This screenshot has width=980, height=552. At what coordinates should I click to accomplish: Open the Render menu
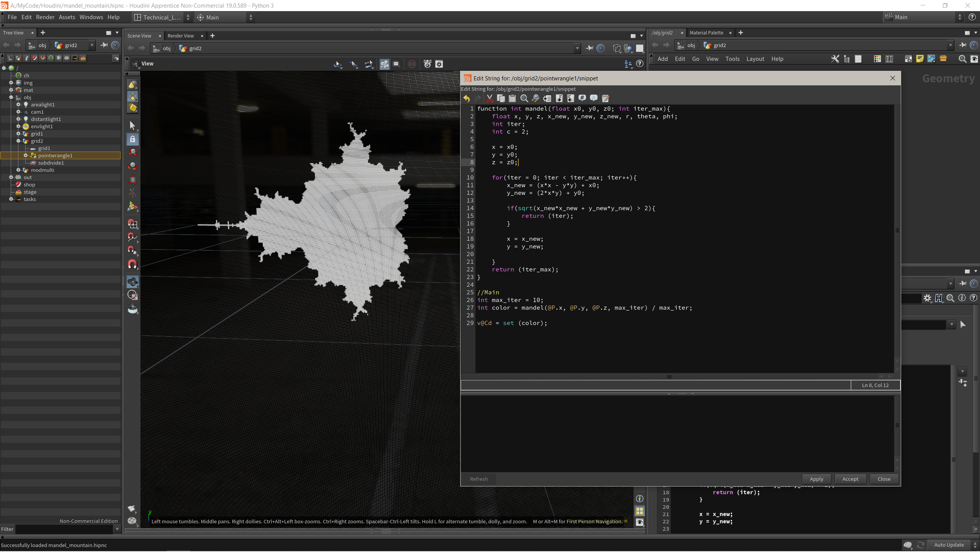point(45,17)
